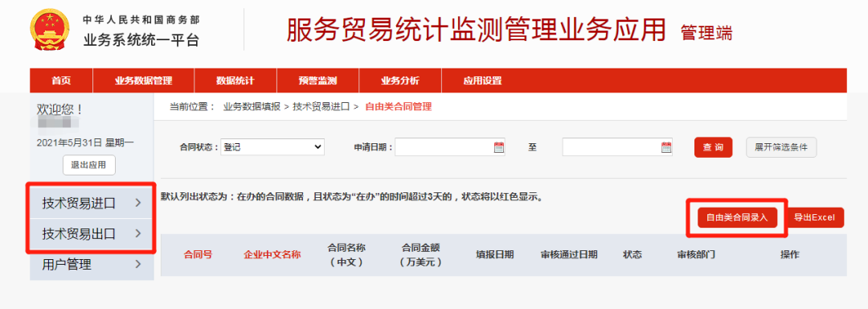Screen dimensions: 868x309
Task: Click 审核部门 column header
Action: [696, 255]
